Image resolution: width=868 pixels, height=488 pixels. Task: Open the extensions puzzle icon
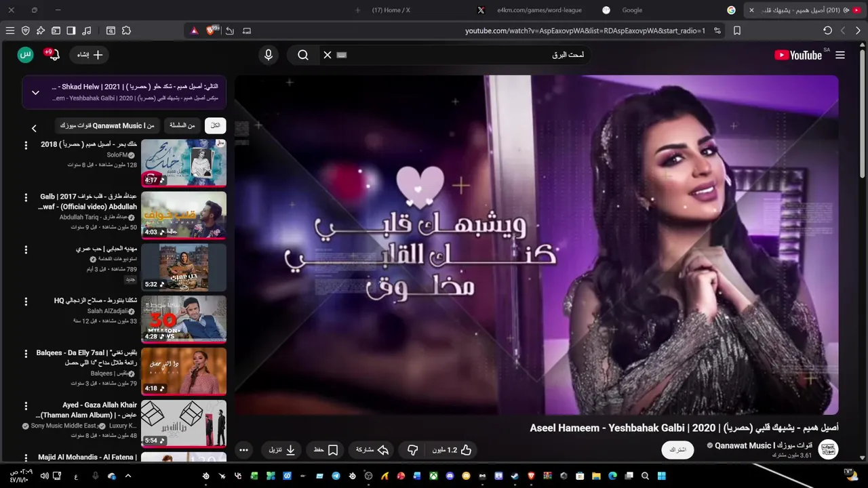(126, 30)
